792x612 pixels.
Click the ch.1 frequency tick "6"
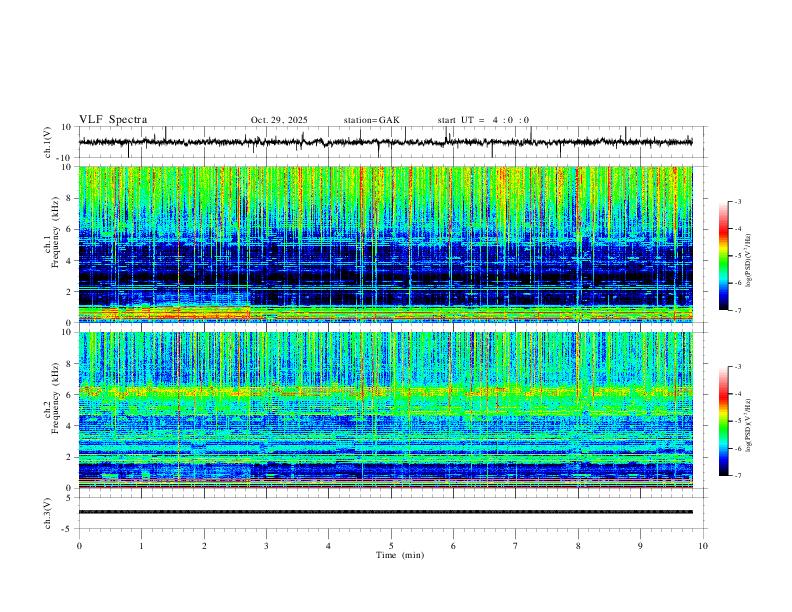[69, 229]
